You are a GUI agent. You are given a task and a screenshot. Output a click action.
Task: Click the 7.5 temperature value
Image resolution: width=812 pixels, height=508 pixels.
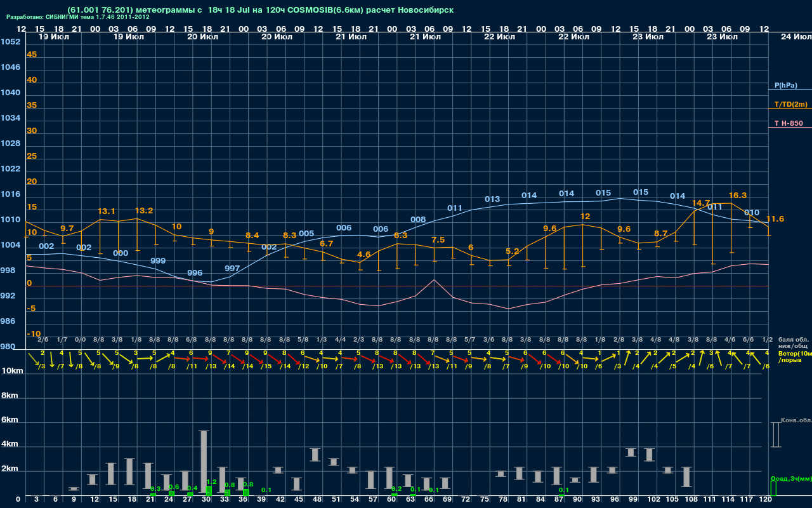pyautogui.click(x=438, y=240)
